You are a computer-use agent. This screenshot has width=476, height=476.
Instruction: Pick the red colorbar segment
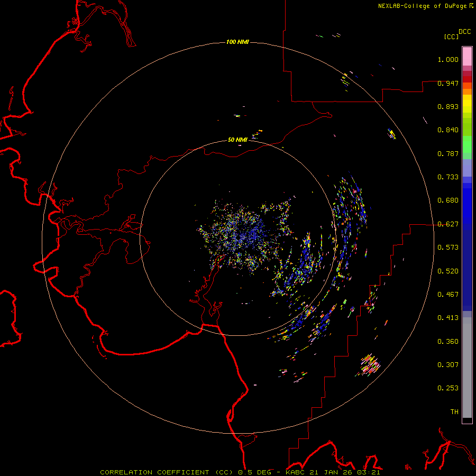(467, 79)
